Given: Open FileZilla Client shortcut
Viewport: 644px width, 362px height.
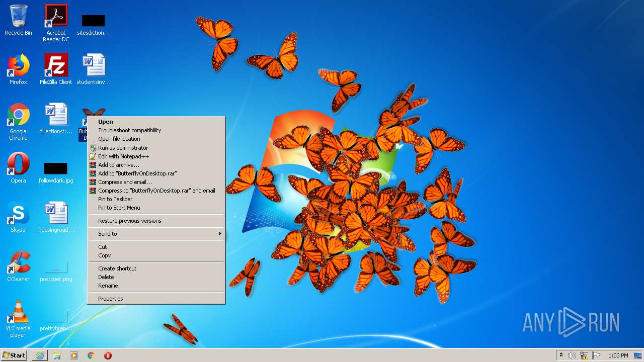Looking at the screenshot, I should click(x=56, y=69).
